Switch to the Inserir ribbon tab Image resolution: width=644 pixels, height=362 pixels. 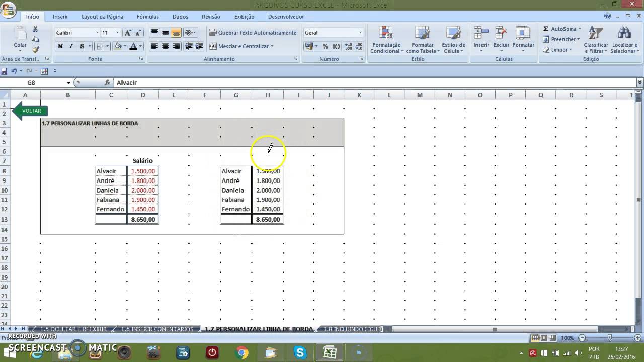60,17
